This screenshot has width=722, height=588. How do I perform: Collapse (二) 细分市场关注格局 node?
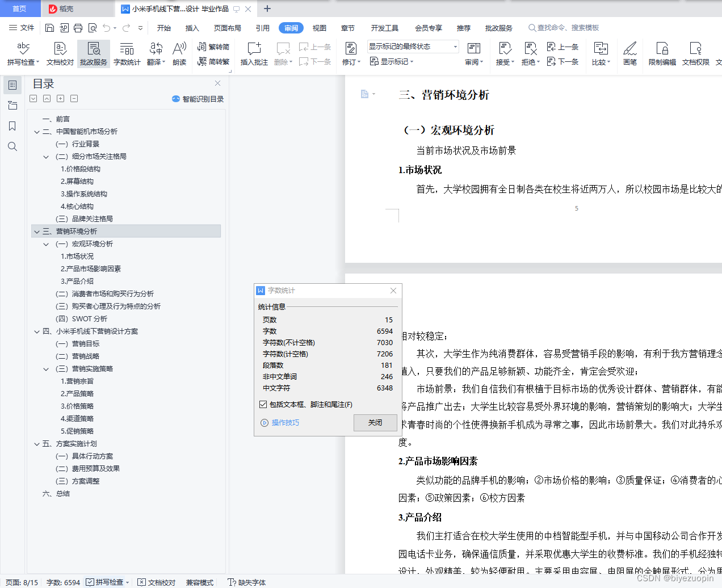(47, 157)
